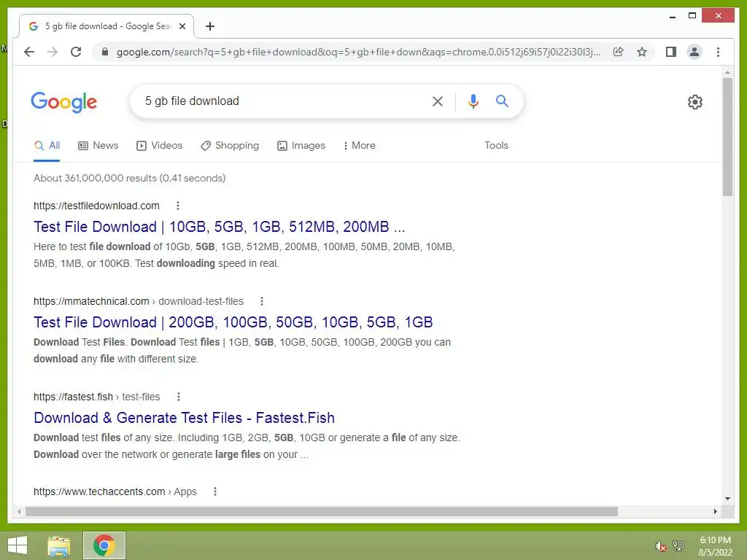This screenshot has width=747, height=560.
Task: Switch to the Images tab
Action: coord(301,146)
